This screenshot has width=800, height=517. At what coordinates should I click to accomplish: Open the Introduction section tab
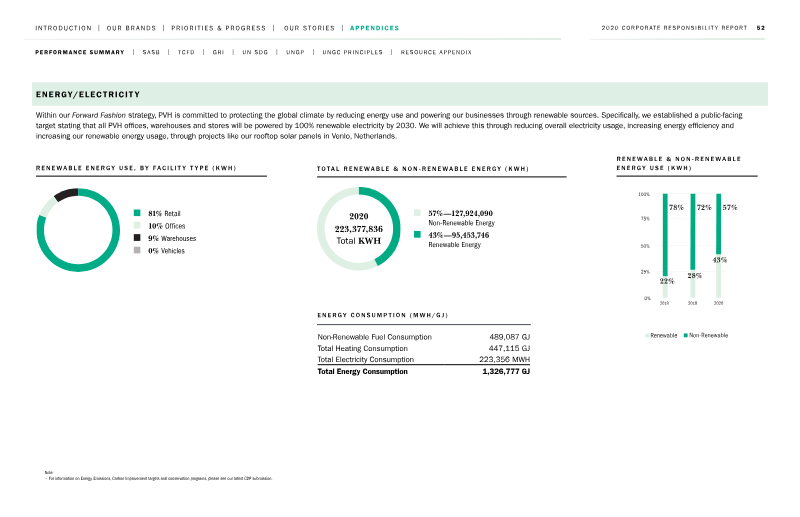63,28
